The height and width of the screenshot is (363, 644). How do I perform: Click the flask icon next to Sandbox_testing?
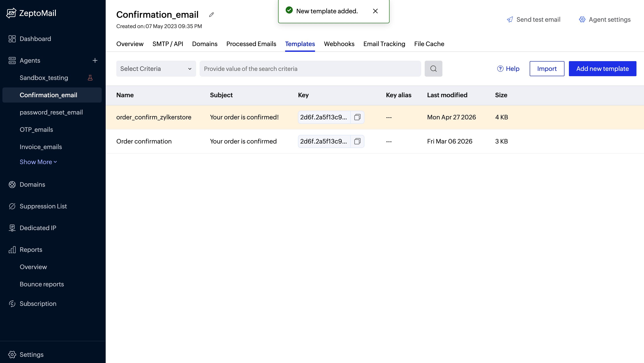[90, 78]
